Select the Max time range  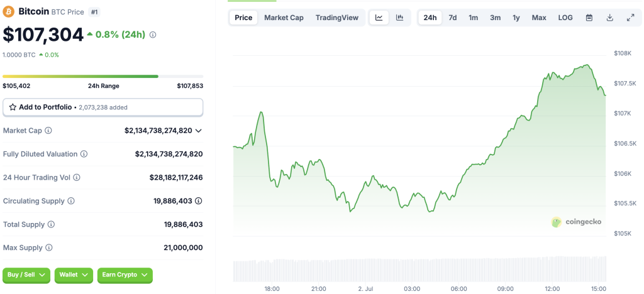coord(539,18)
